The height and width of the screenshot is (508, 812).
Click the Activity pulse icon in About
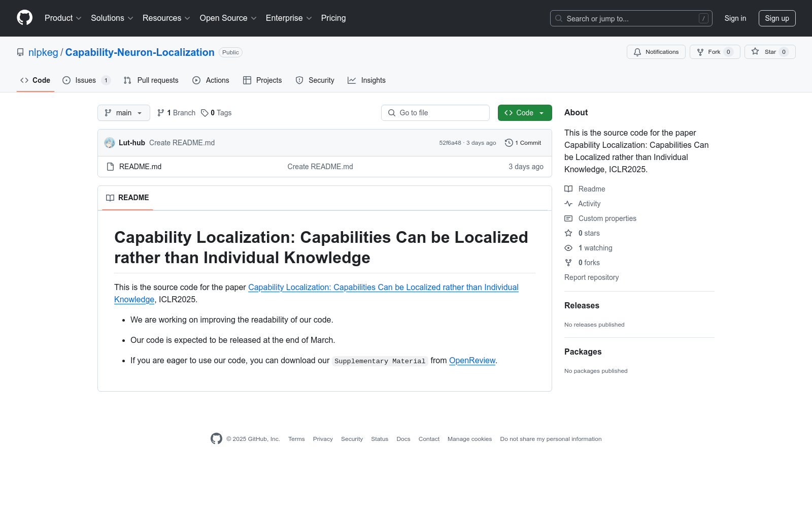(568, 204)
